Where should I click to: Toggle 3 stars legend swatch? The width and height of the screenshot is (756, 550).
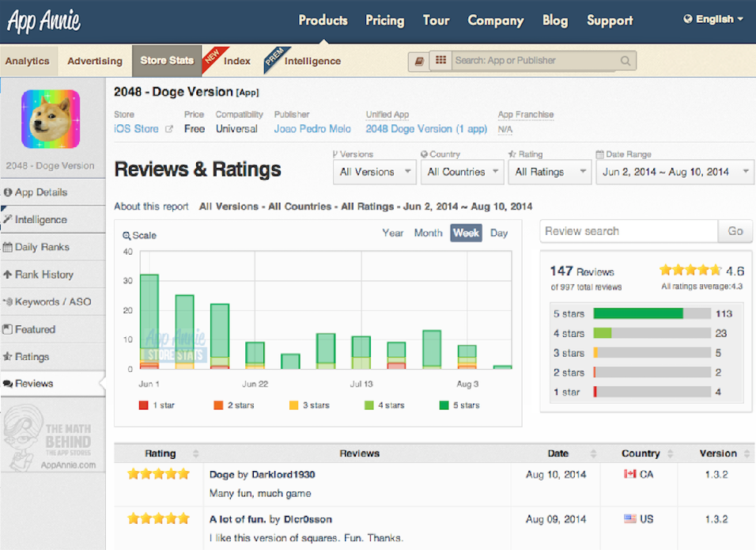(293, 405)
